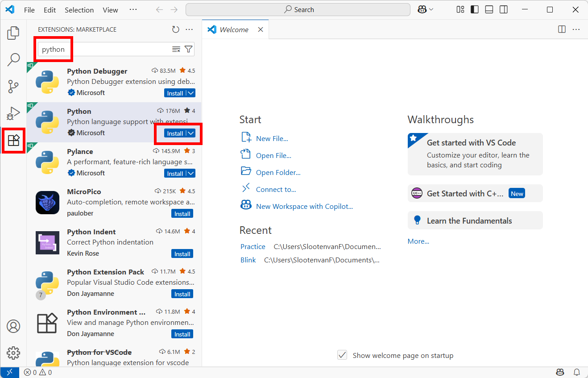Viewport: 588px width, 378px height.
Task: Close the Welcome tab
Action: (261, 29)
